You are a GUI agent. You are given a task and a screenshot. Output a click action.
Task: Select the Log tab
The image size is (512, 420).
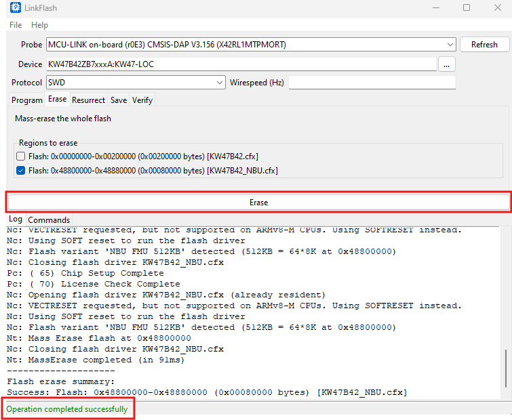[x=15, y=220]
